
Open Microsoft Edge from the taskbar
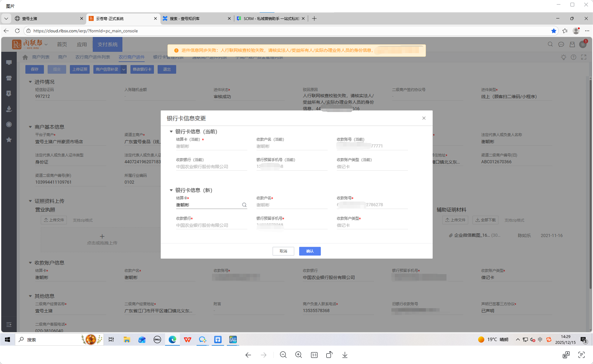[x=173, y=340]
